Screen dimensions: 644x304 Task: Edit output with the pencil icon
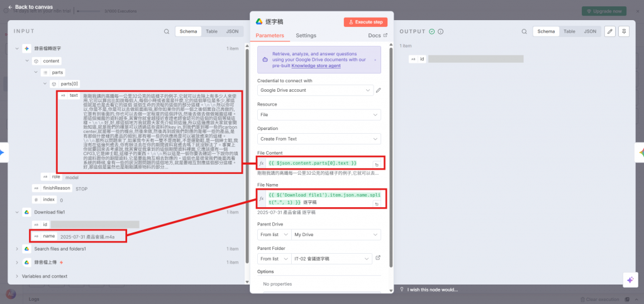point(610,31)
